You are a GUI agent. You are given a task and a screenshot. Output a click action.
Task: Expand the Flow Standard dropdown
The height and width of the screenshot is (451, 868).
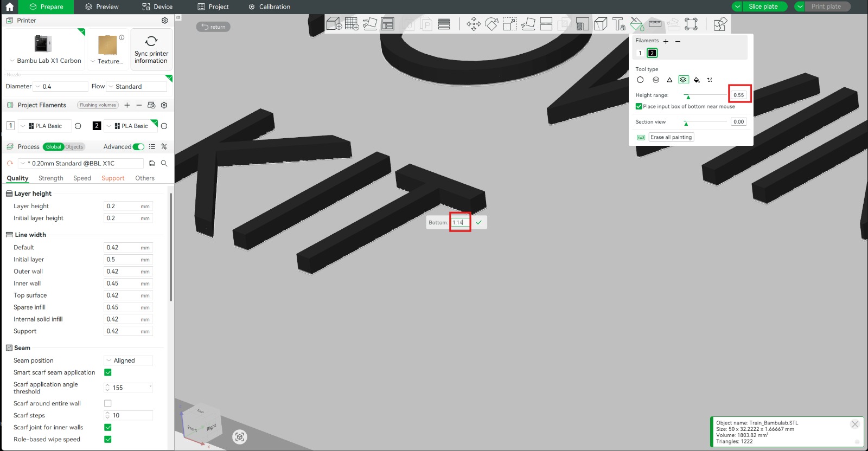pyautogui.click(x=137, y=87)
